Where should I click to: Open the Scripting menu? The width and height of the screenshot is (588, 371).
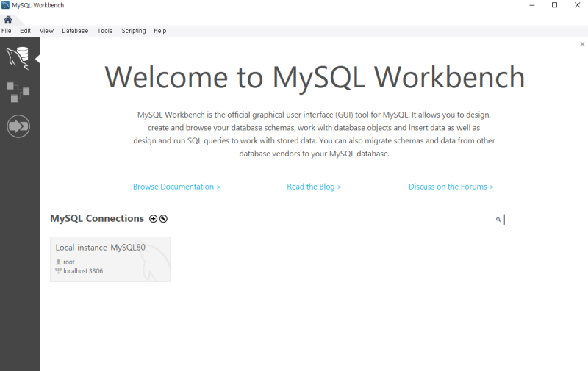coord(133,31)
